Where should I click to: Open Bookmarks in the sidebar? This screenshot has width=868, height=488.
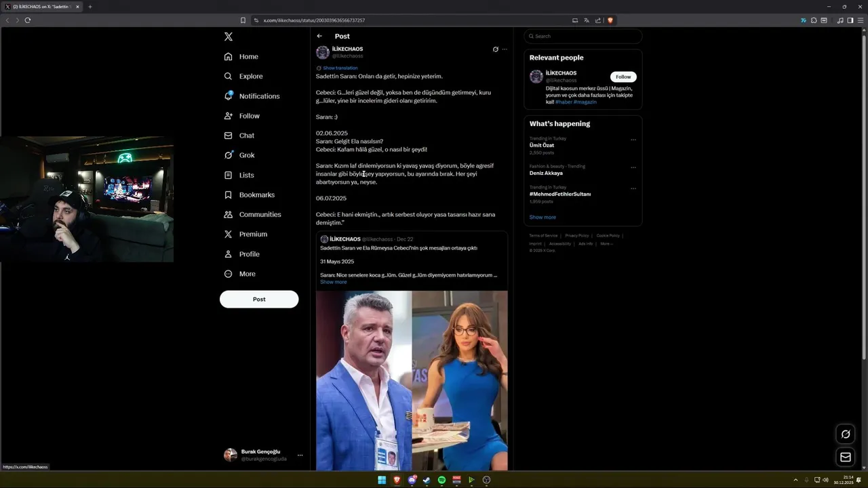(x=249, y=195)
